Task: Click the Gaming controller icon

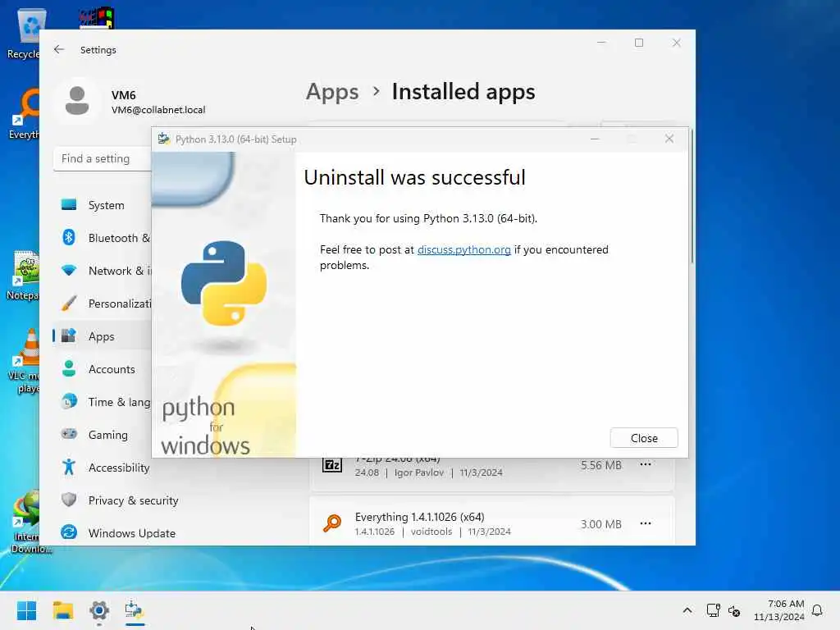Action: pyautogui.click(x=69, y=434)
